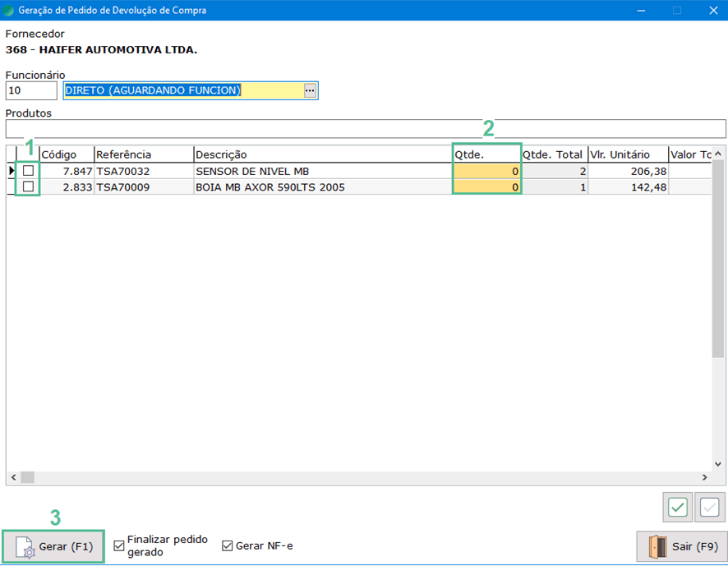Click the grid's scroll-up arrow

pos(718,154)
